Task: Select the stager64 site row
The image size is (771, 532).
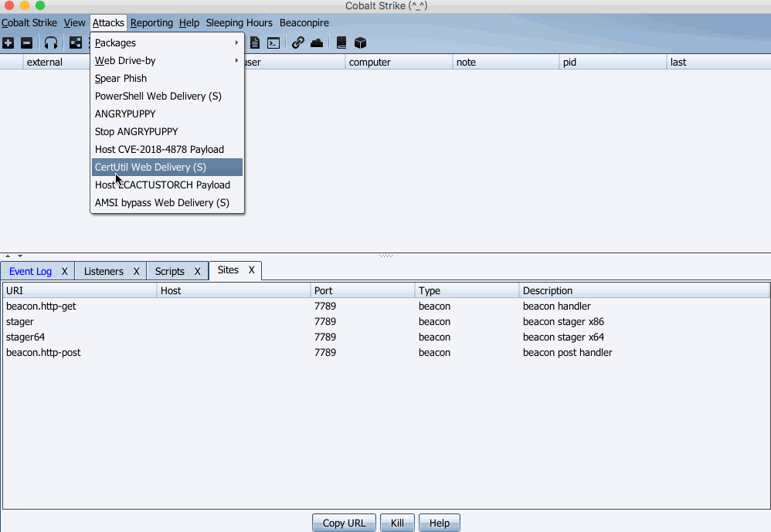Action: (386, 337)
